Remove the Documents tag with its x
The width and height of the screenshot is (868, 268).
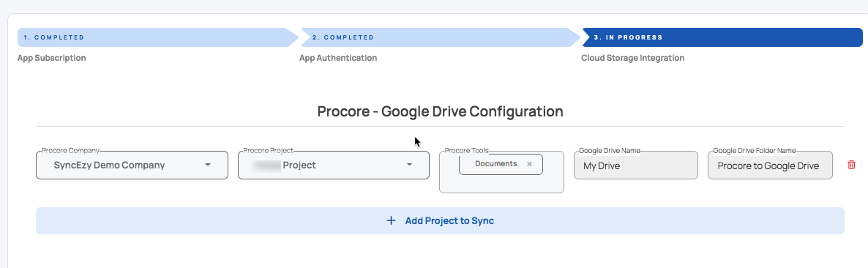[529, 164]
